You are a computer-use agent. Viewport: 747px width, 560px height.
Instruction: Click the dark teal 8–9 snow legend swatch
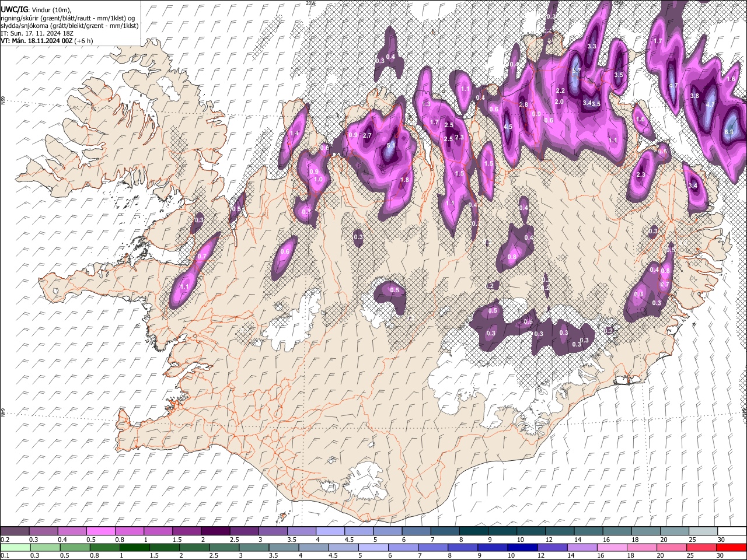click(x=474, y=531)
